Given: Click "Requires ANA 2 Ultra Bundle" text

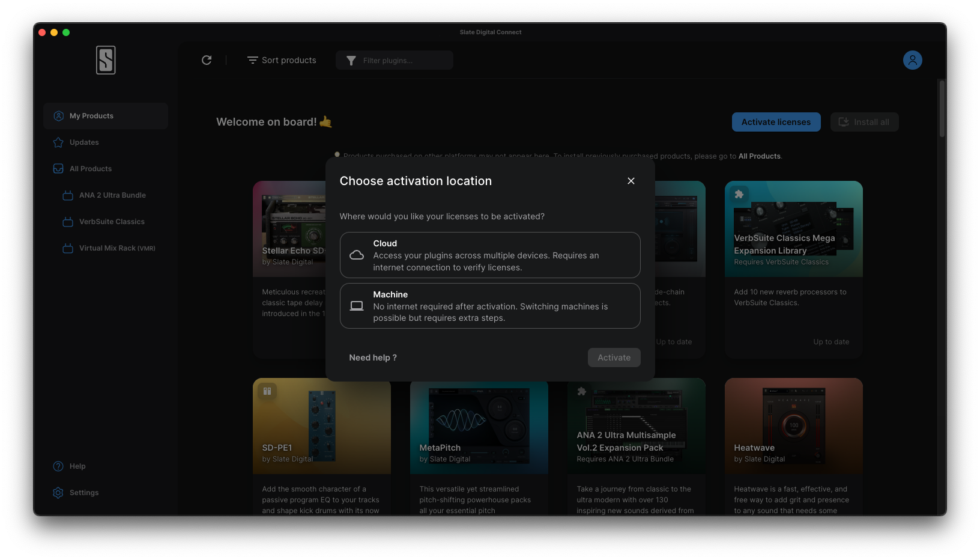Looking at the screenshot, I should [x=625, y=459].
